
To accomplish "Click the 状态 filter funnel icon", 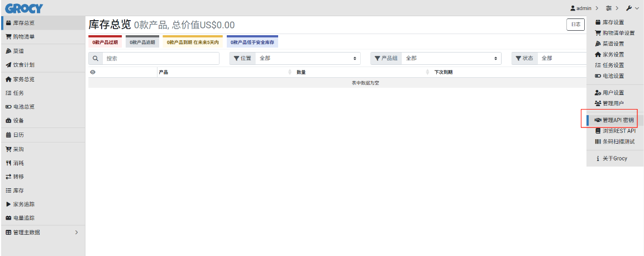I will 518,58.
